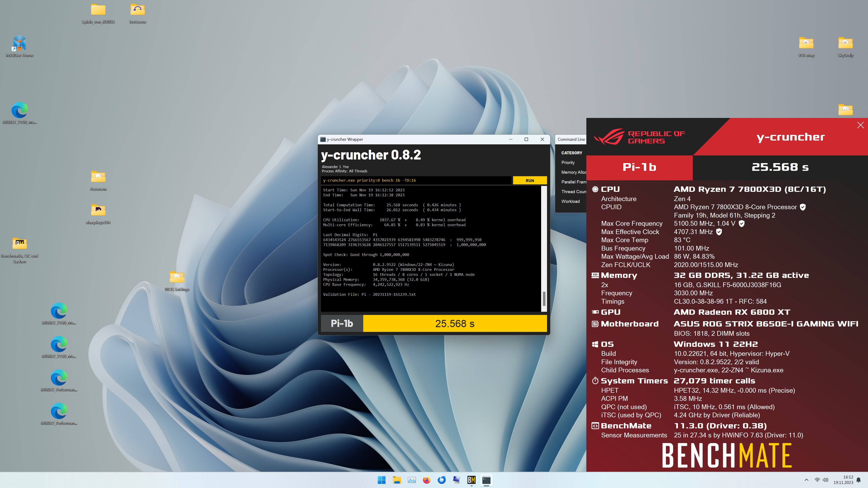Screen dimensions: 868x488
Task: Click the Republic of Gamers logo
Action: [639, 137]
